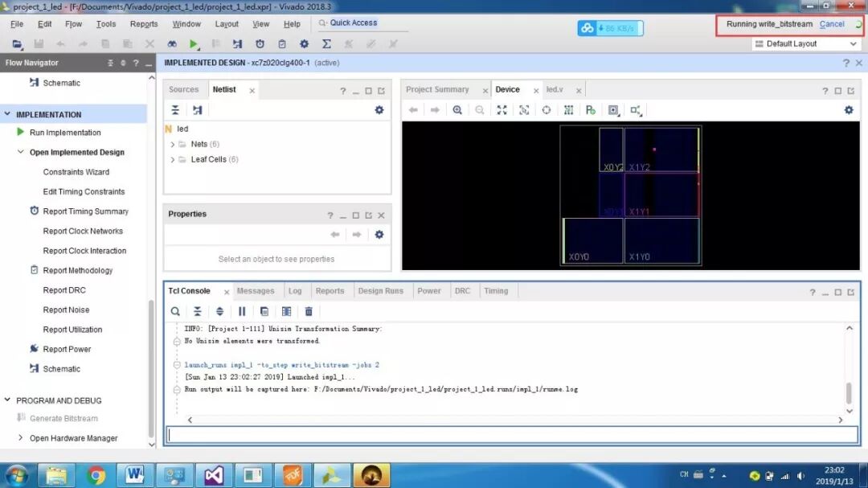Open Report Timing Summary

coord(86,211)
